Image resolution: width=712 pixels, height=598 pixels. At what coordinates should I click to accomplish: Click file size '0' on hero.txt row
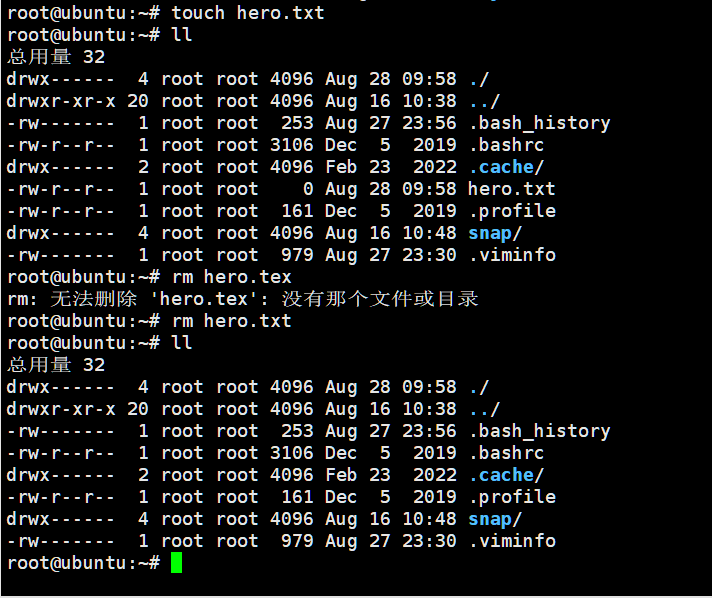308,189
